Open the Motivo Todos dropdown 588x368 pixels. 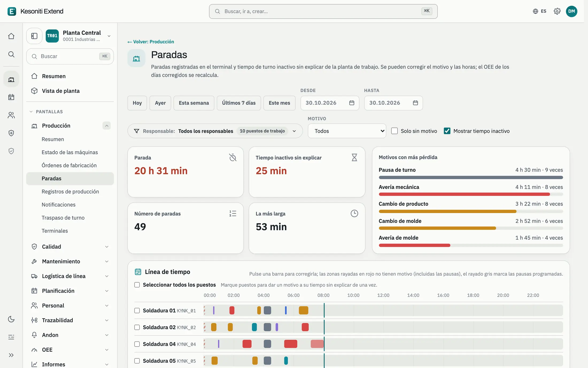coord(347,131)
